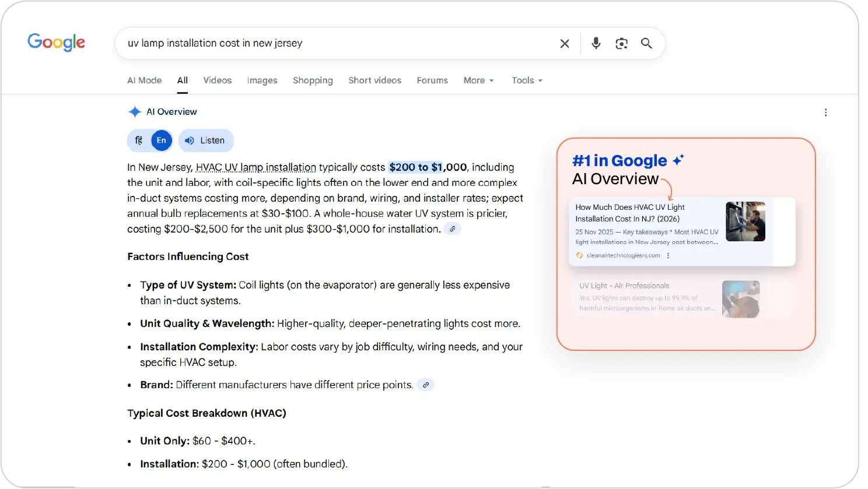Open HVAC UV lamp installation underlined link
Image resolution: width=868 pixels, height=489 pixels.
(x=256, y=167)
